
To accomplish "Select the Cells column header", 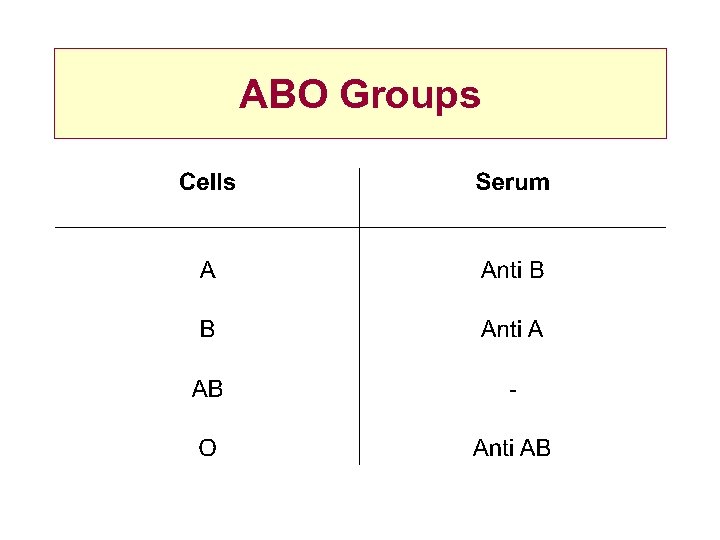I will tap(207, 182).
